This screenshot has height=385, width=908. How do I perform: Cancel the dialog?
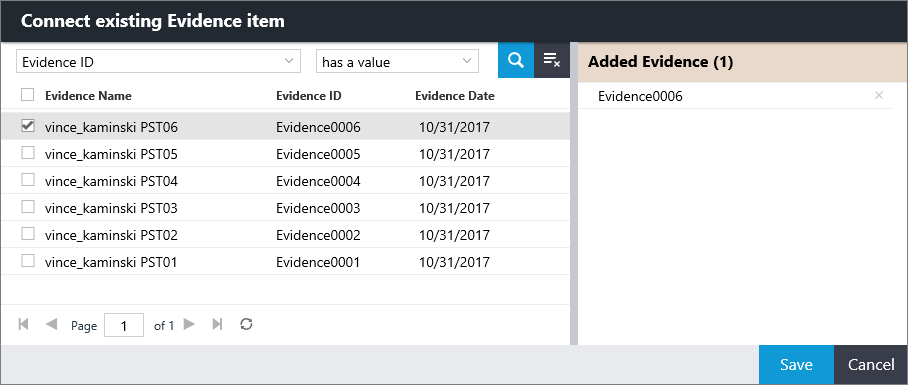(x=871, y=365)
